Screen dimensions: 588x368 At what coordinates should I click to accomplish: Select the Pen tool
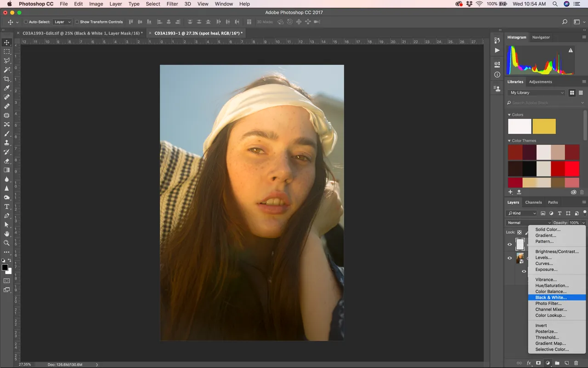coord(7,216)
